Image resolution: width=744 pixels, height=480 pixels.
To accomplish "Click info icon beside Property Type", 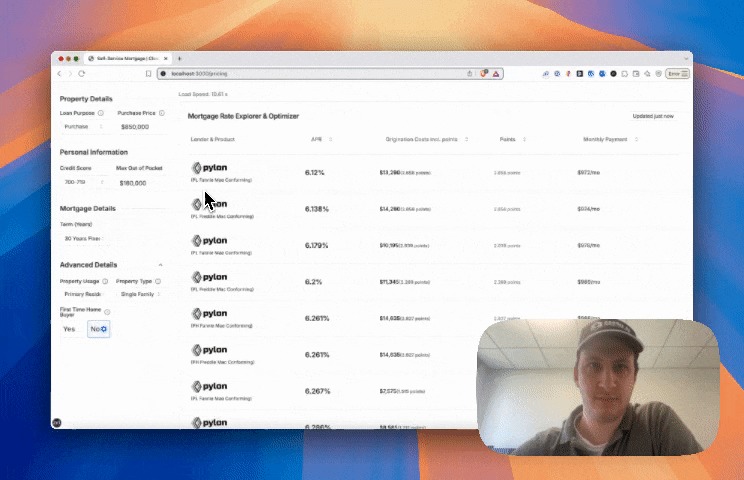I will 158,281.
